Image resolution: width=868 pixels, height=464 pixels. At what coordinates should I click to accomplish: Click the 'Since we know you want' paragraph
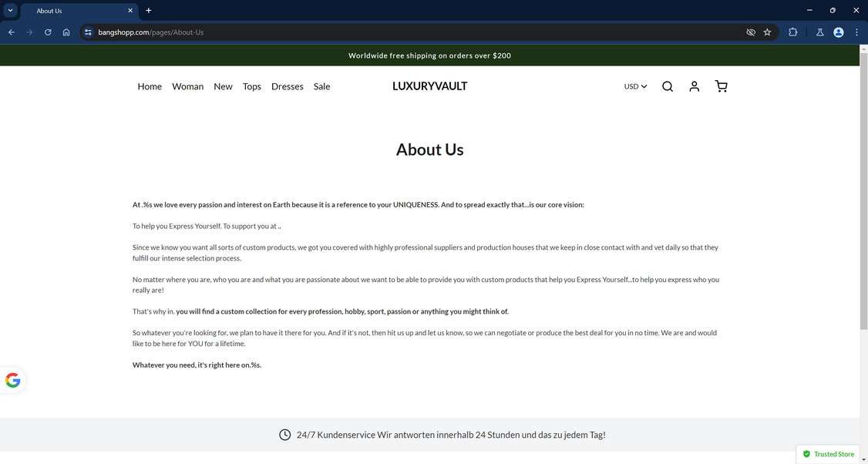(426, 253)
